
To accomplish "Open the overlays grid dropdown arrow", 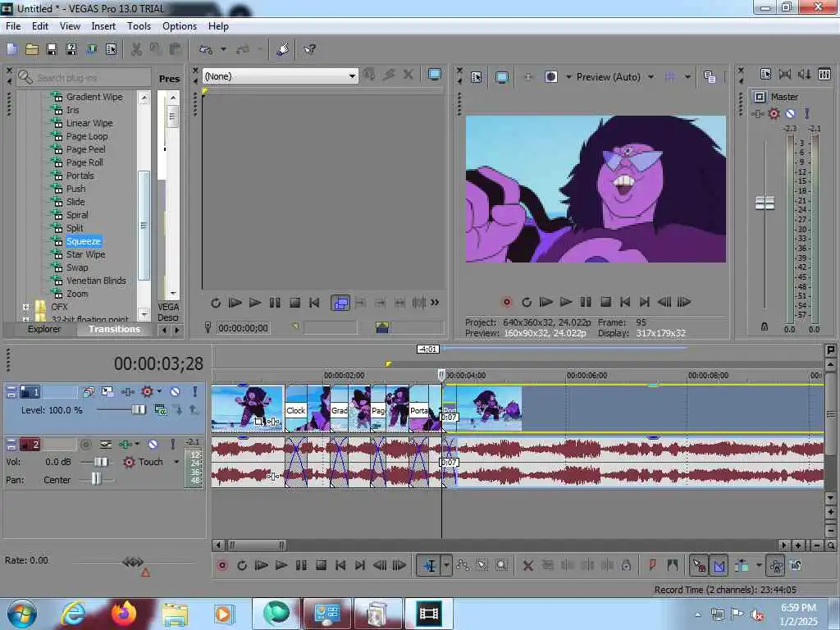I will click(x=687, y=77).
